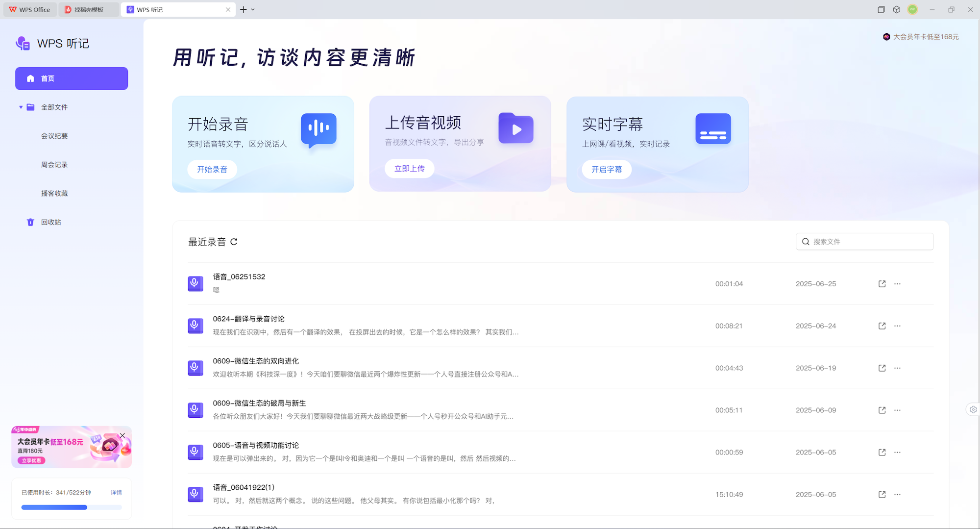Share/export 0609-微信生态的双向进化 recording

click(882, 368)
